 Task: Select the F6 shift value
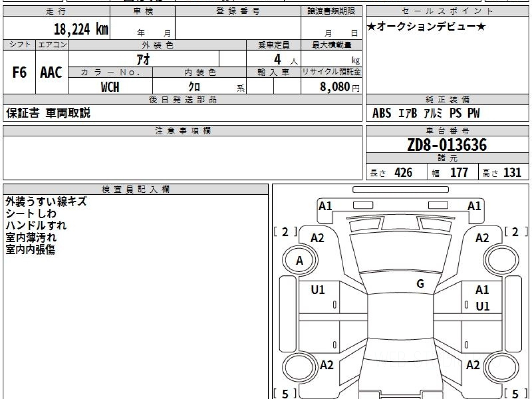coord(19,72)
